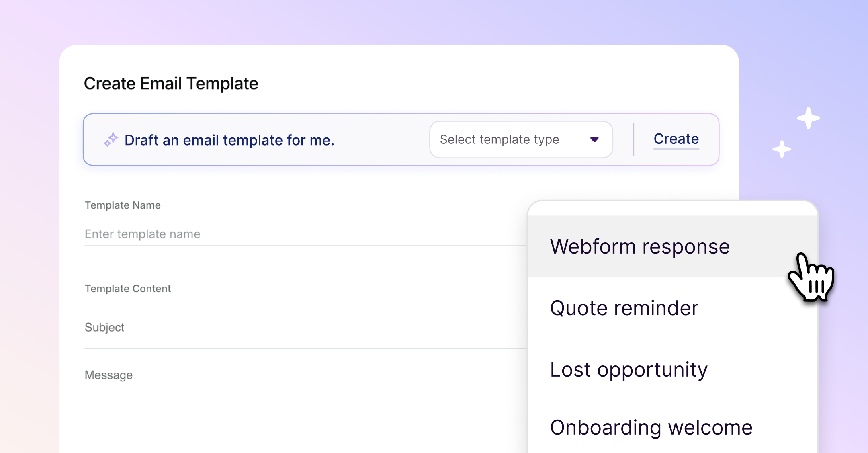Click the vertical divider beside Create
The height and width of the screenshot is (453, 868).
point(633,139)
